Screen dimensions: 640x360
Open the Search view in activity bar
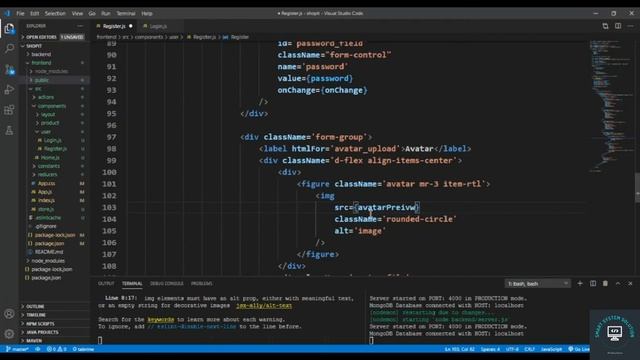point(9,48)
